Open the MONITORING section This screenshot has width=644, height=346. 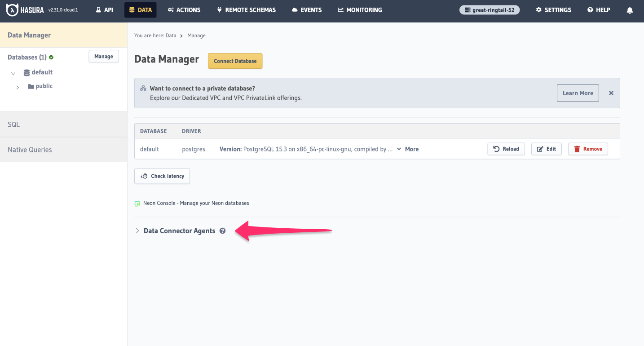pos(359,9)
